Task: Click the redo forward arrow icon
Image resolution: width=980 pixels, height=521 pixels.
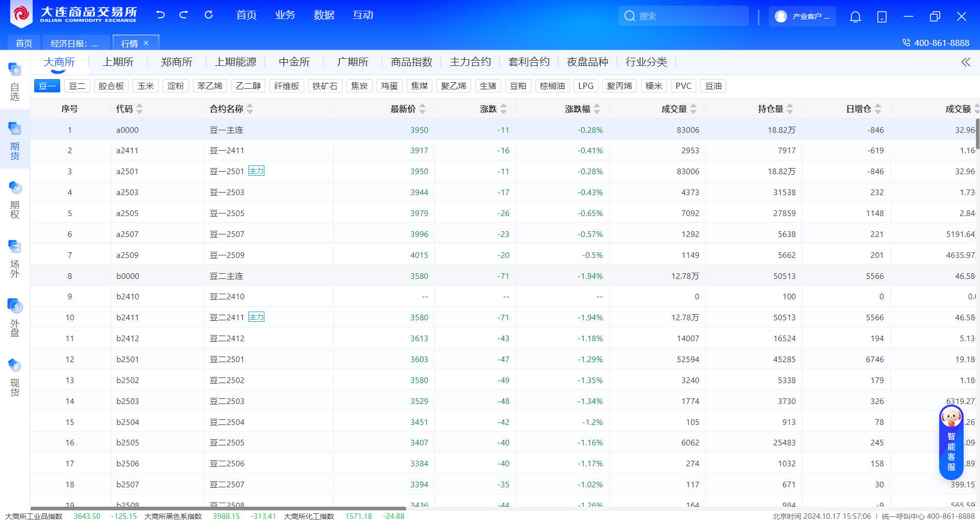Action: coord(184,15)
